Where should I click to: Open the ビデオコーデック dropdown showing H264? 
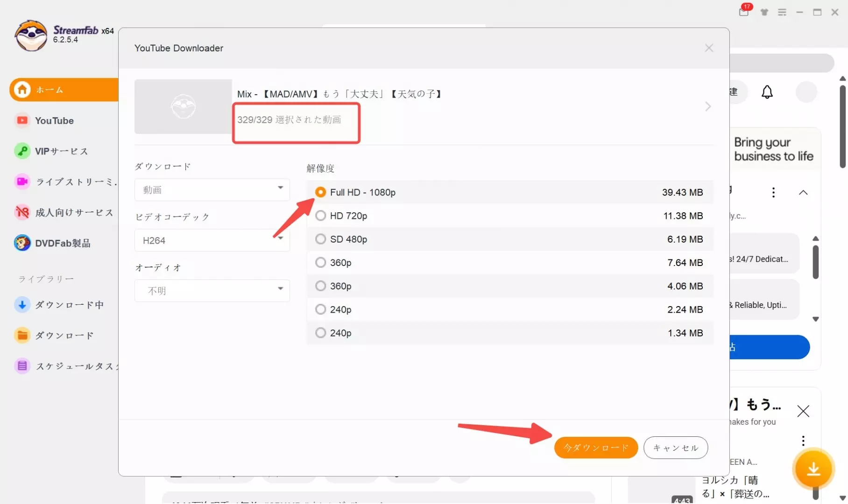[212, 240]
